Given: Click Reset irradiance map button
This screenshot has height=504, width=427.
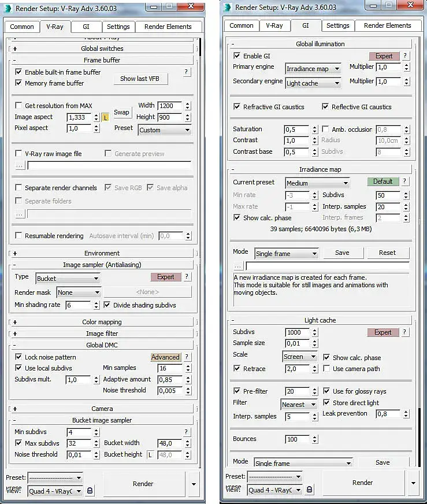Looking at the screenshot, I should (387, 253).
